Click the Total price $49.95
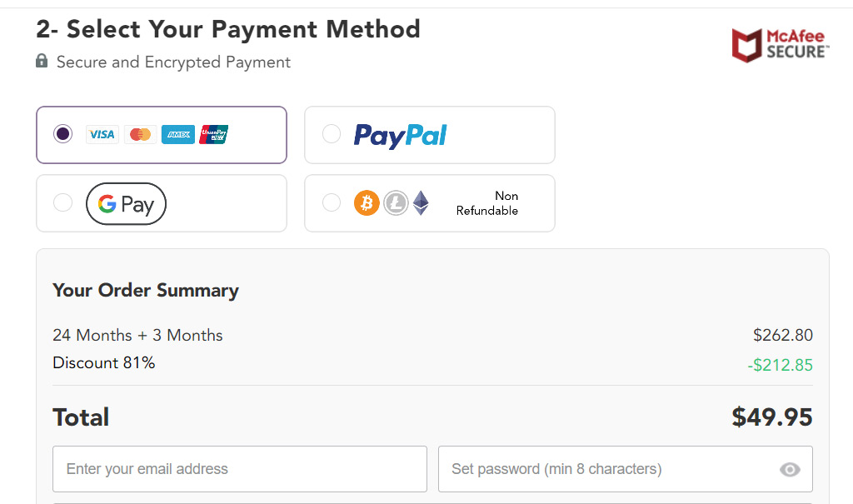853x504 pixels. [x=771, y=417]
